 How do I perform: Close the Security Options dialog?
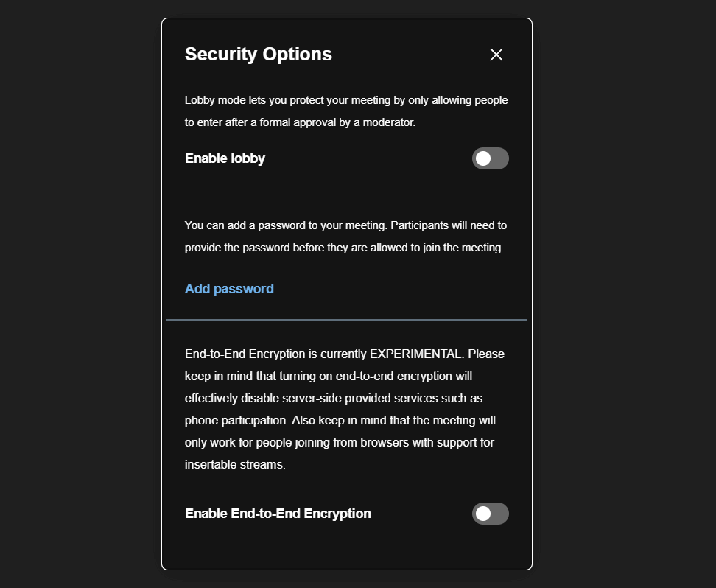coord(496,55)
